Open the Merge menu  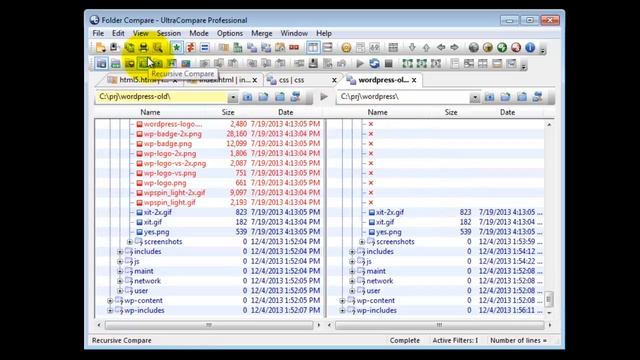(x=262, y=33)
